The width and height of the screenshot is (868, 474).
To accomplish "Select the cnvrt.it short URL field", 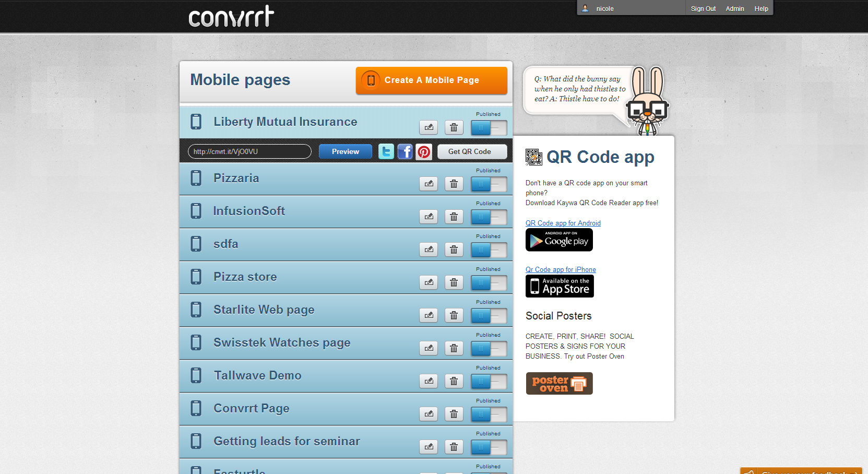I will point(249,151).
